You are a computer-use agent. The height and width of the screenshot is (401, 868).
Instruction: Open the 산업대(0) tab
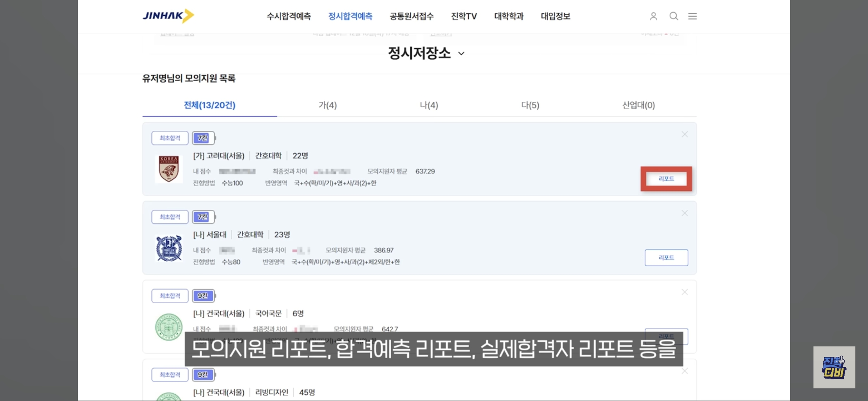click(638, 105)
